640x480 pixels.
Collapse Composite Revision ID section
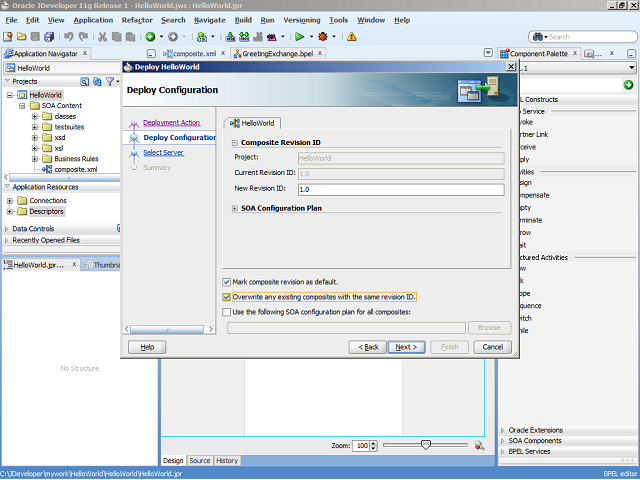(235, 143)
